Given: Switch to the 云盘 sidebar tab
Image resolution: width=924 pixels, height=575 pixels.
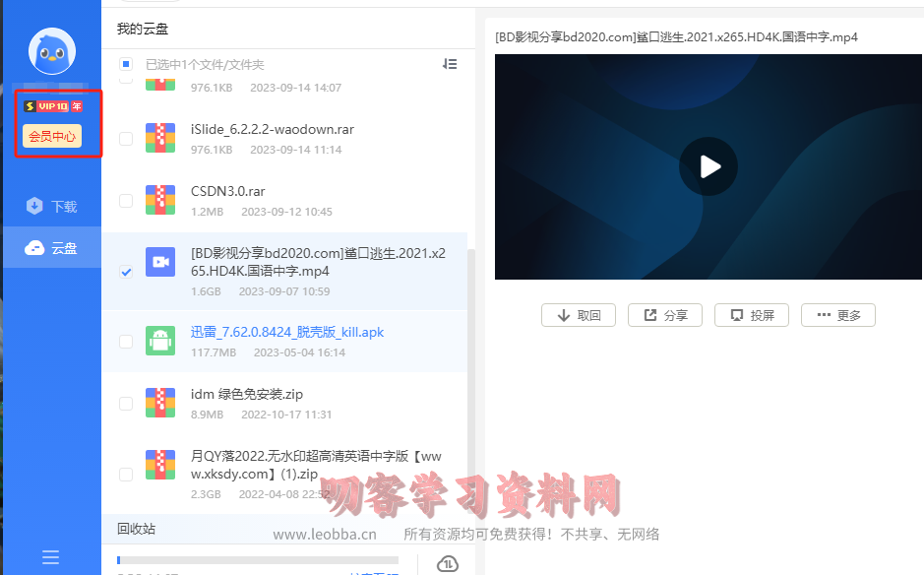Looking at the screenshot, I should click(x=52, y=248).
